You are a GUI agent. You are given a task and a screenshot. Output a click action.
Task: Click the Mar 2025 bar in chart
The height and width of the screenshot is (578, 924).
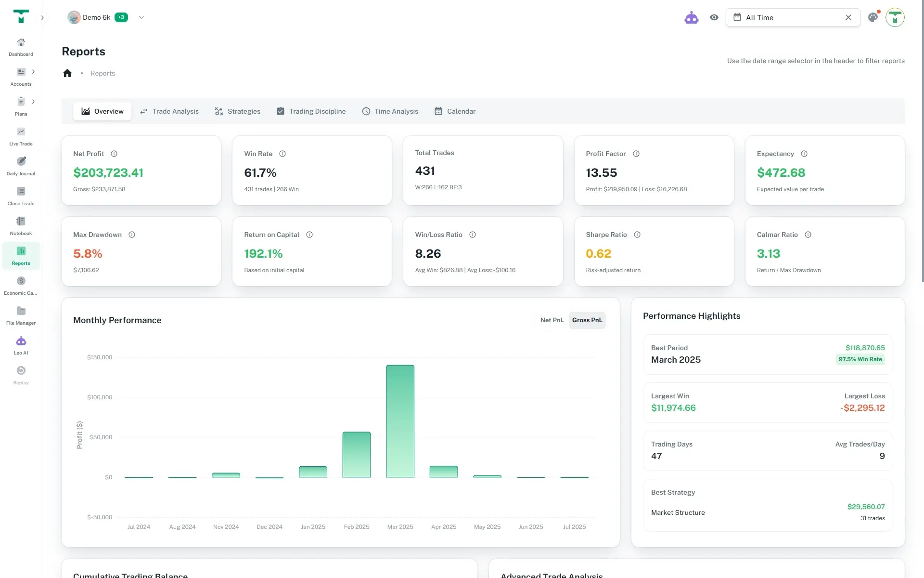point(400,421)
